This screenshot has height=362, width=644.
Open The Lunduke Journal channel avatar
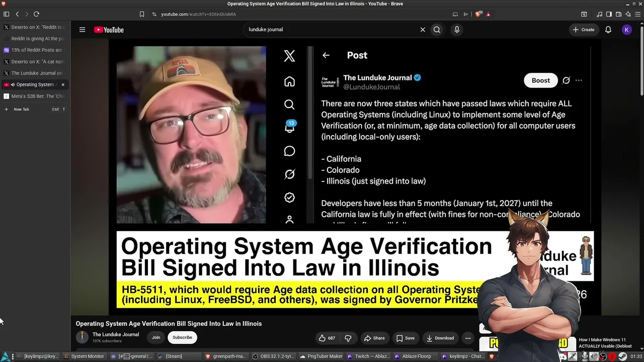(82, 337)
